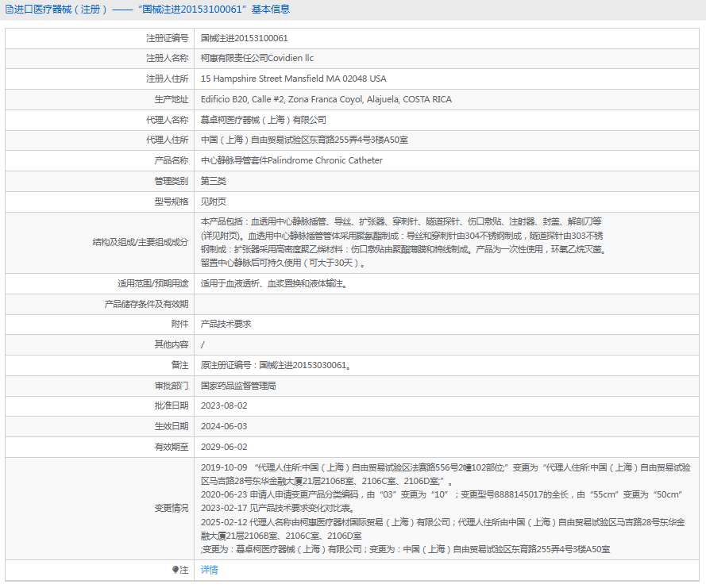Click address 15 Hampshire Street Mansfield
Viewport: 706px width, 588px height.
pos(294,79)
